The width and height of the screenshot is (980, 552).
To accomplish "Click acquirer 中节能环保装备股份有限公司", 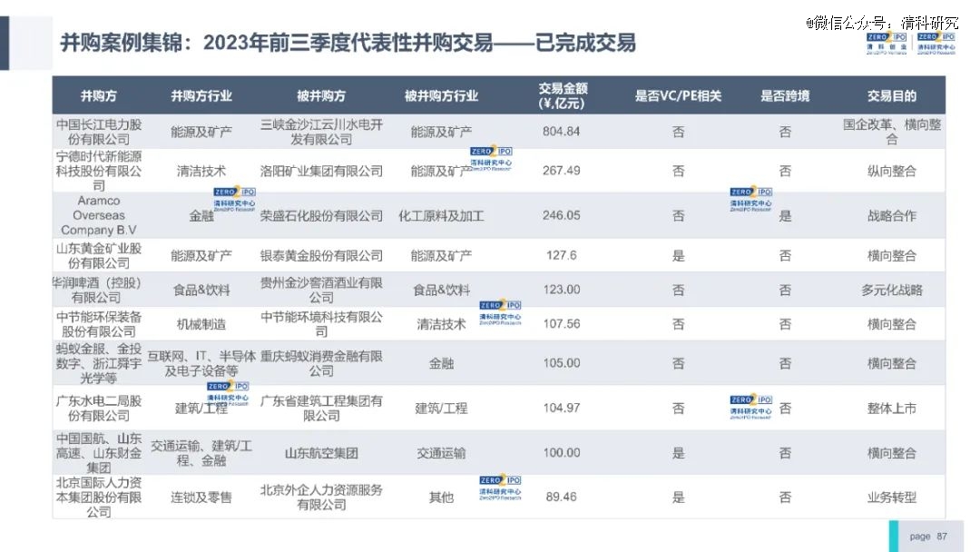I will [x=99, y=324].
